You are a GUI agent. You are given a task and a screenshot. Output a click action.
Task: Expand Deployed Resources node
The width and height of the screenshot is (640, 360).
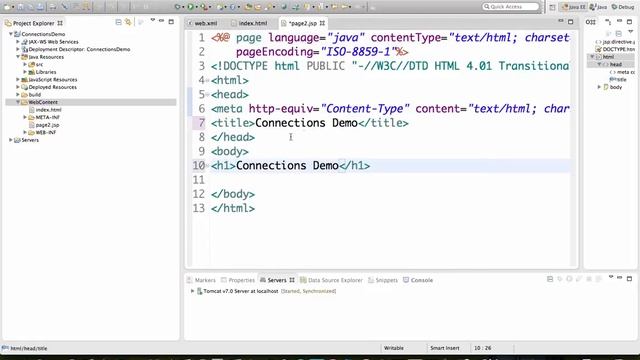(18, 87)
